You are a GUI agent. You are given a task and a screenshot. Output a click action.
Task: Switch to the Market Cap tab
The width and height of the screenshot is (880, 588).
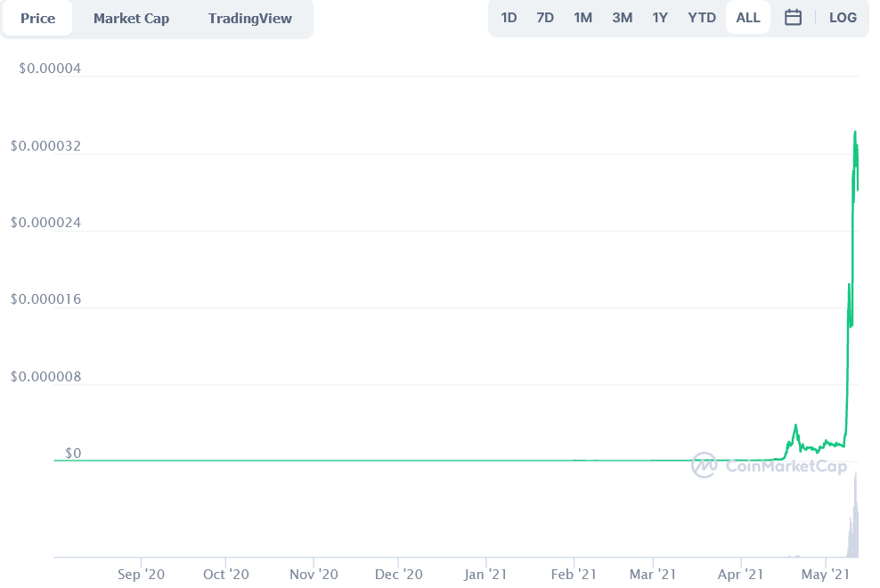click(131, 18)
